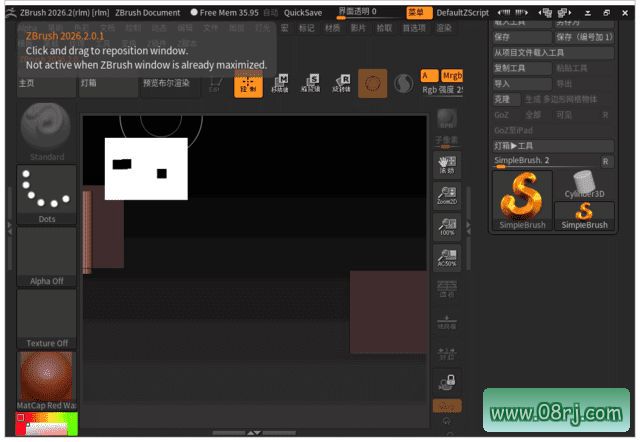Click the 保存 button in tool panel
640x442 pixels.
pos(522,37)
